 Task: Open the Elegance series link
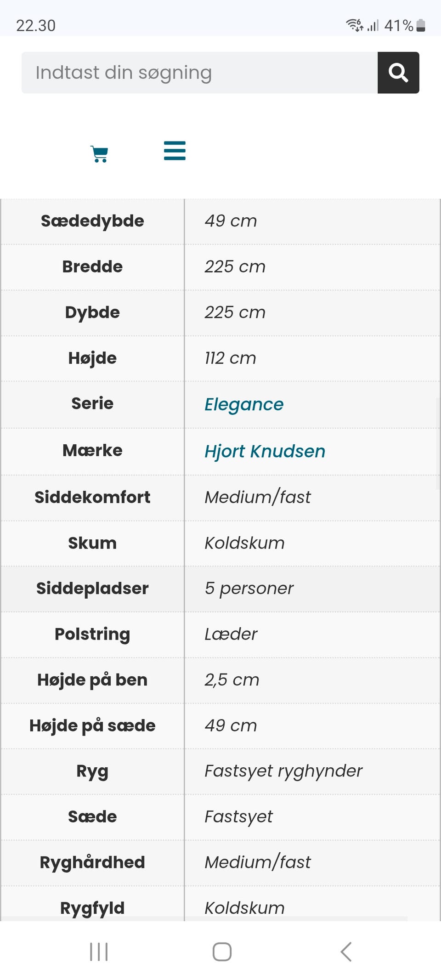pos(244,404)
